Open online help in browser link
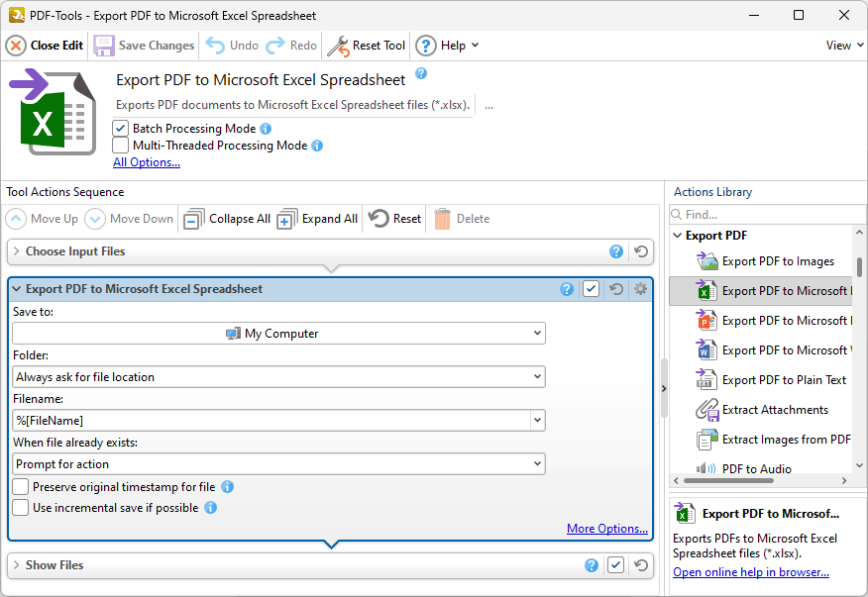This screenshot has height=597, width=868. (x=751, y=572)
